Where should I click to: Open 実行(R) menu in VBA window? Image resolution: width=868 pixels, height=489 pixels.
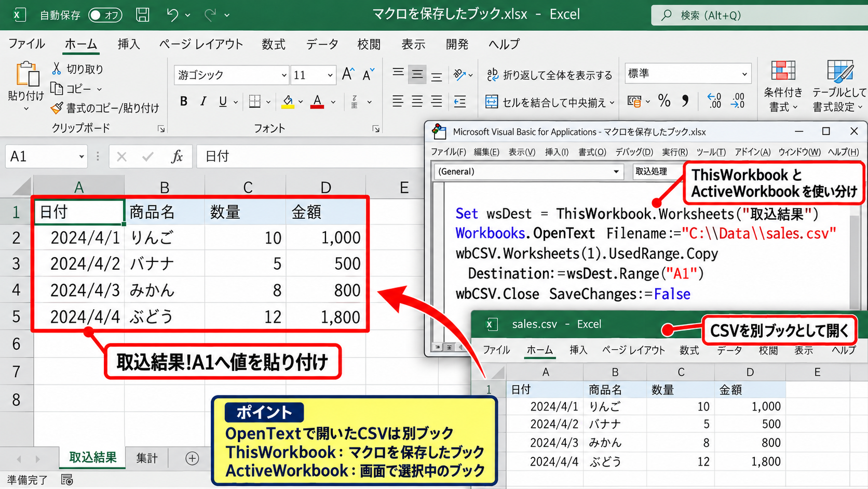(674, 152)
